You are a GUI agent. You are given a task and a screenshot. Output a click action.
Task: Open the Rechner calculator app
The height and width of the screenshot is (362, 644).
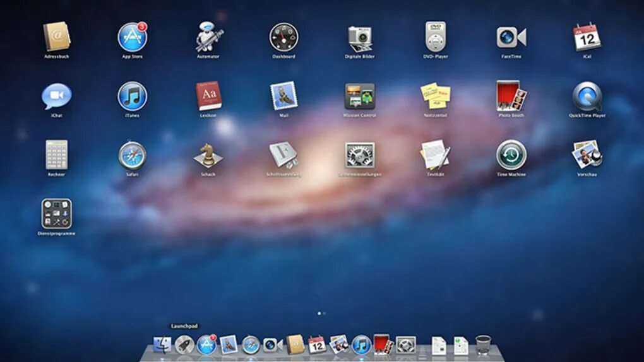click(x=57, y=155)
